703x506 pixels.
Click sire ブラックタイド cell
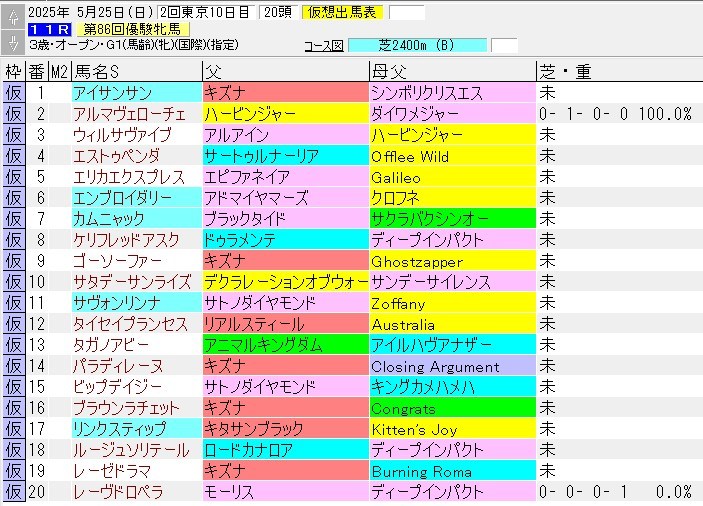(286, 219)
